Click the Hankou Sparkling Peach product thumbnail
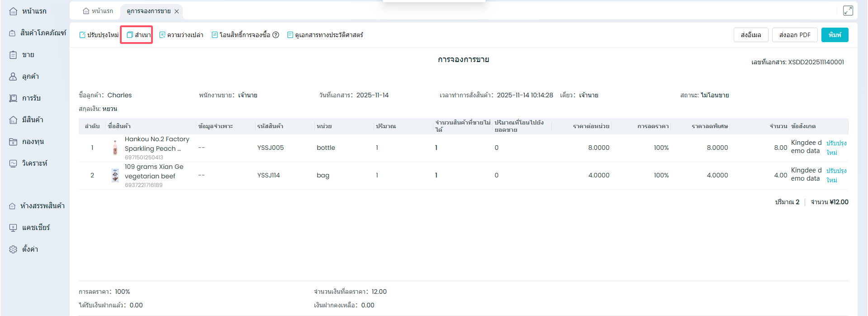The width and height of the screenshot is (868, 316). (115, 148)
